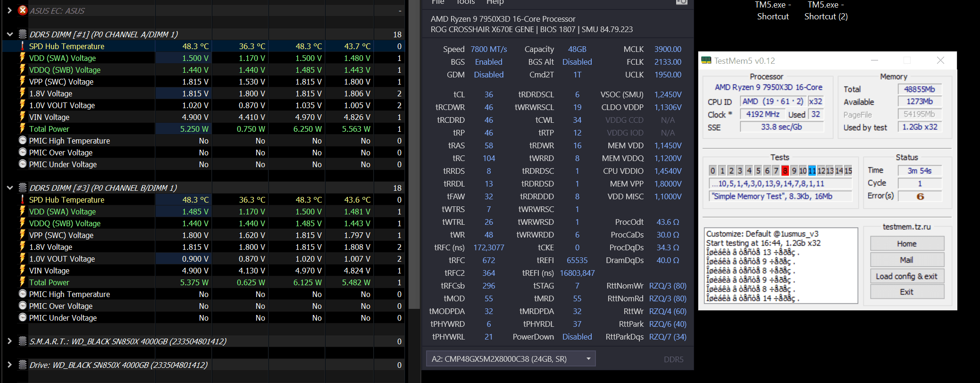Click the red test 8 cell in TestMem5
Screen dimensions: 980x383
[x=785, y=170]
